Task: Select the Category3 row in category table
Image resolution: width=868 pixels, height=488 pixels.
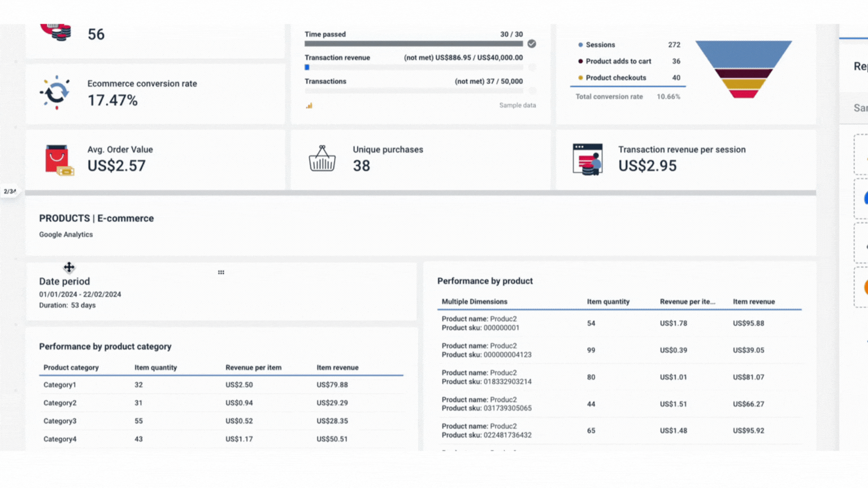Action: (x=60, y=421)
